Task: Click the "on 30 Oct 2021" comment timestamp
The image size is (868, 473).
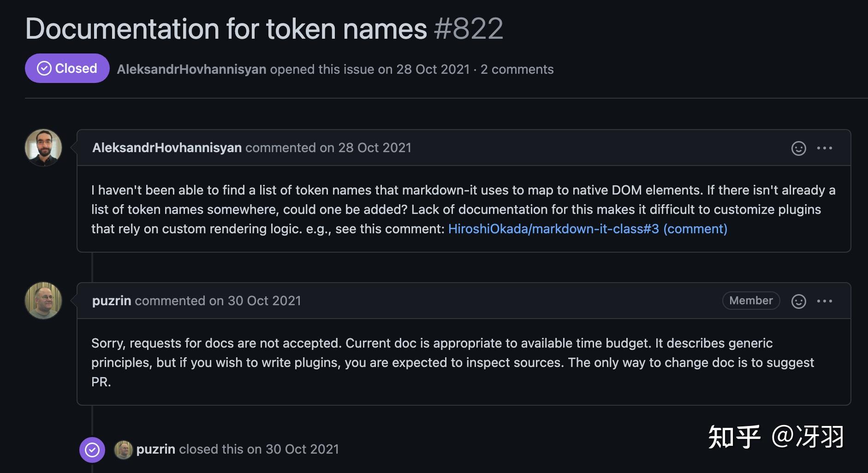Action: coord(255,301)
